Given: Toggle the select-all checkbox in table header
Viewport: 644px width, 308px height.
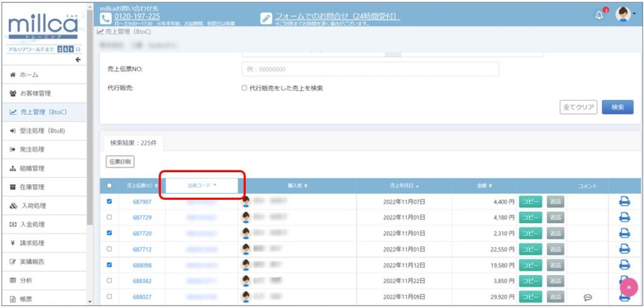Looking at the screenshot, I should [x=109, y=185].
